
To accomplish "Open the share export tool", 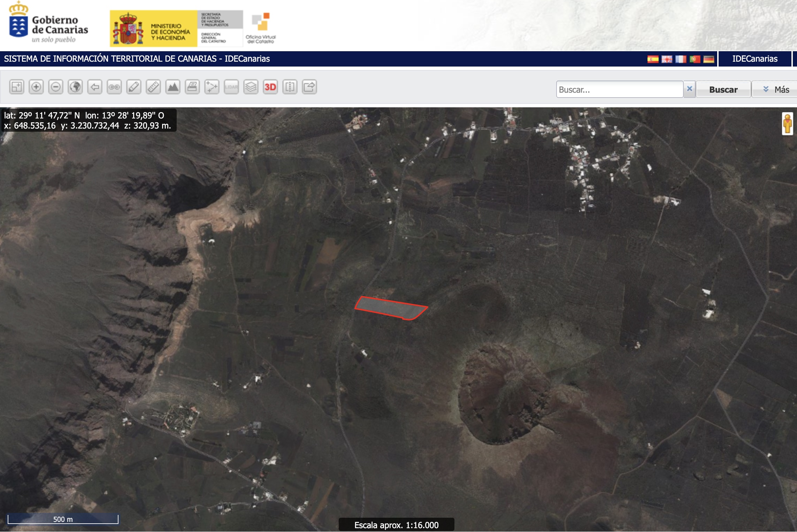I will (x=309, y=87).
